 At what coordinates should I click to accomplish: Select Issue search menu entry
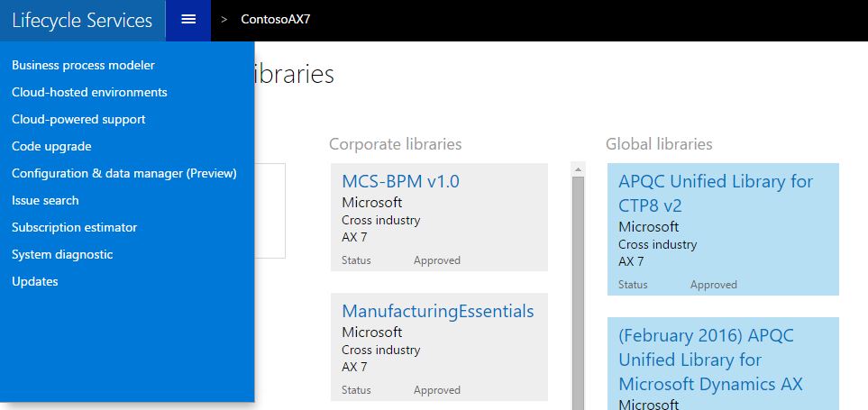click(x=45, y=200)
